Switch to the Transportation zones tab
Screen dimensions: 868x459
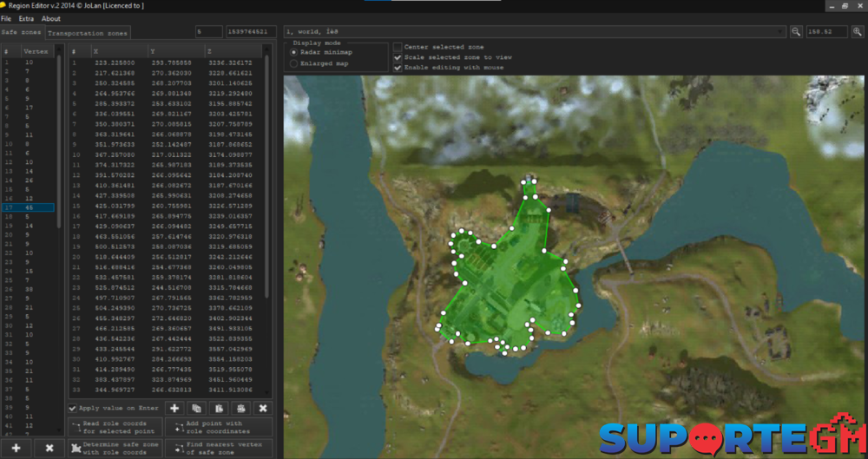click(88, 33)
